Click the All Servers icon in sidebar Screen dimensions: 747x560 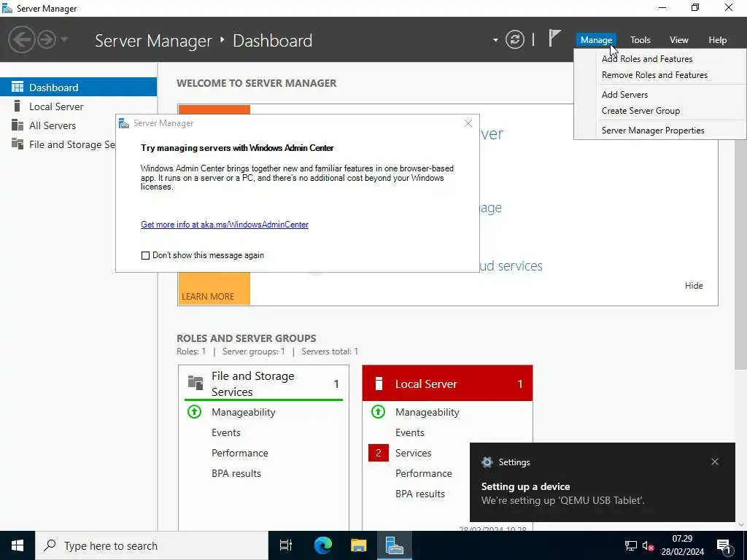coord(18,125)
